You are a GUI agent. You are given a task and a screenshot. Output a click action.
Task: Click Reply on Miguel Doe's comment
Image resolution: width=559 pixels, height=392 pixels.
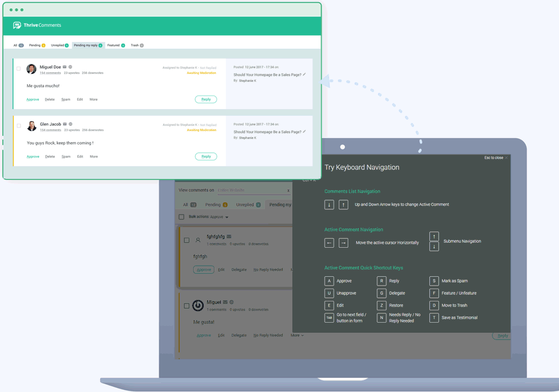click(x=206, y=99)
